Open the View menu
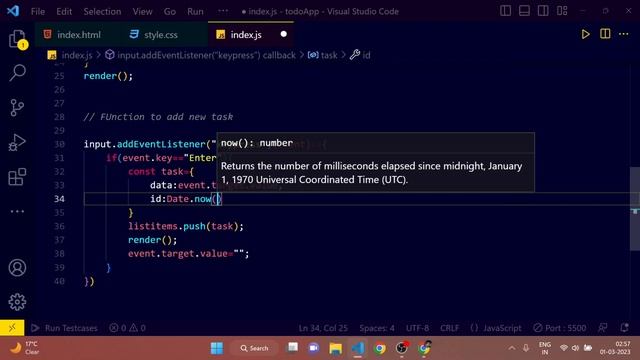The image size is (640, 360). (x=142, y=11)
